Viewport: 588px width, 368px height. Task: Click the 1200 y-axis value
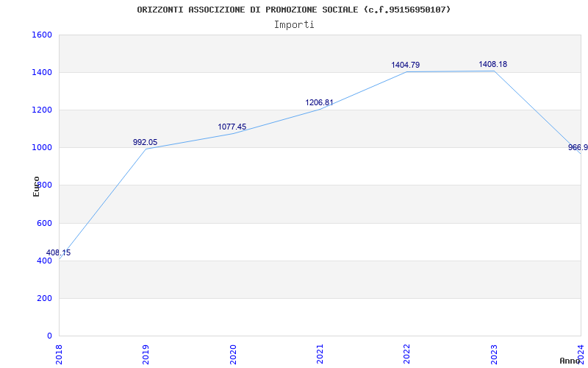(42, 110)
